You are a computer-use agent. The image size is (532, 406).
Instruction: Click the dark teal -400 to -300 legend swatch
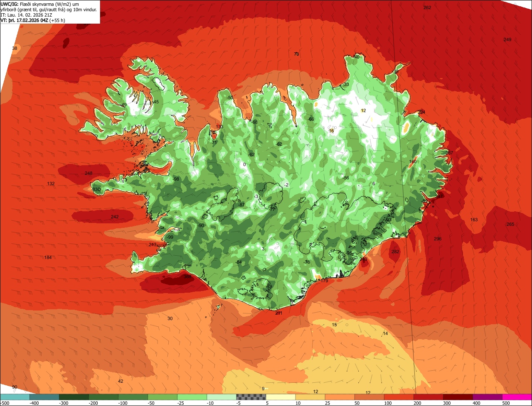point(44,397)
